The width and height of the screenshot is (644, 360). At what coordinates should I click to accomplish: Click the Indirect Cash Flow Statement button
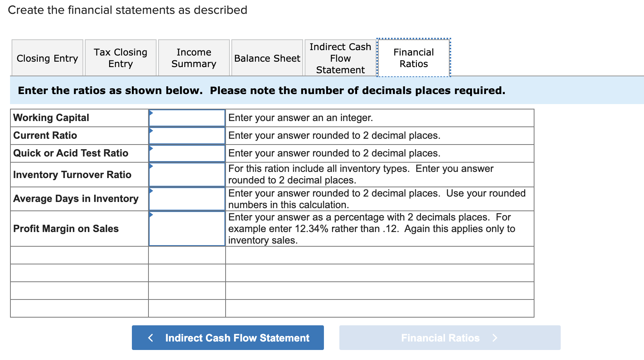coord(228,338)
